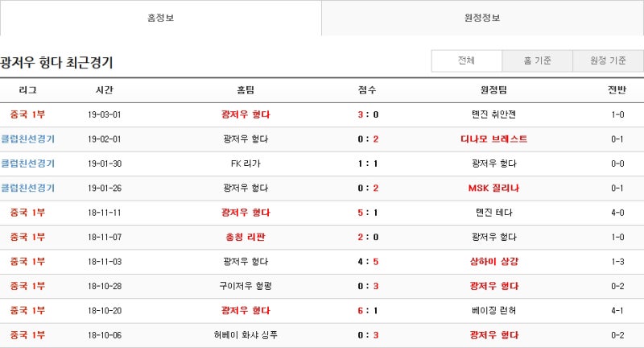Open 허베이 화샤 싱푸 team link
Image resolution: width=644 pixels, height=348 pixels.
(246, 335)
